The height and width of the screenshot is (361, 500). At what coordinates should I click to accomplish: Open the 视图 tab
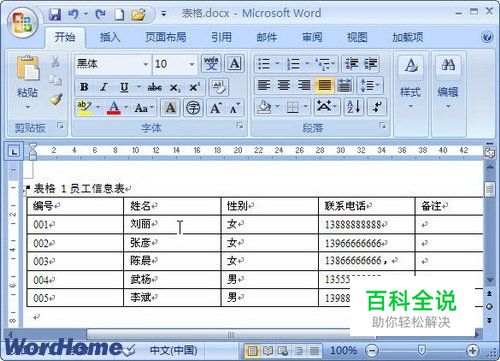pos(357,37)
